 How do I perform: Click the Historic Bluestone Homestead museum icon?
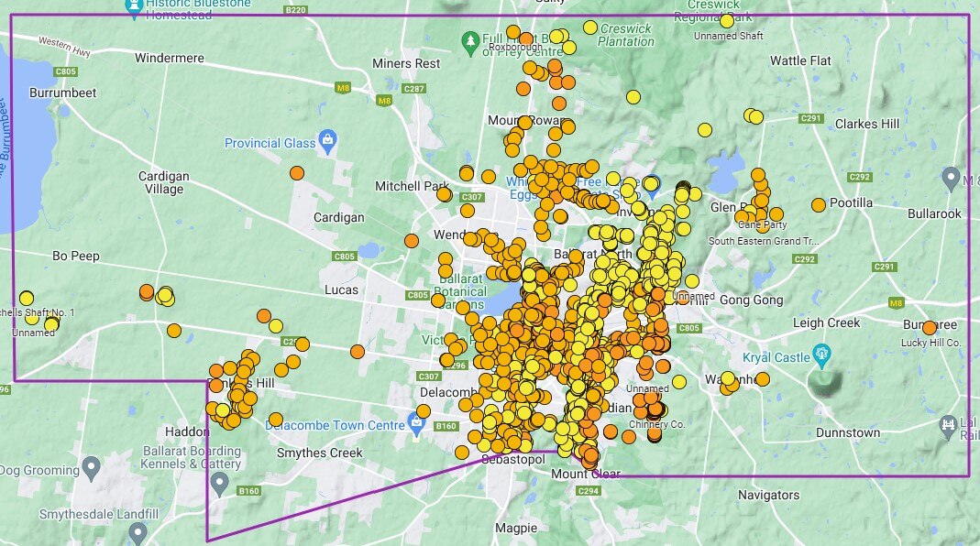(x=135, y=7)
